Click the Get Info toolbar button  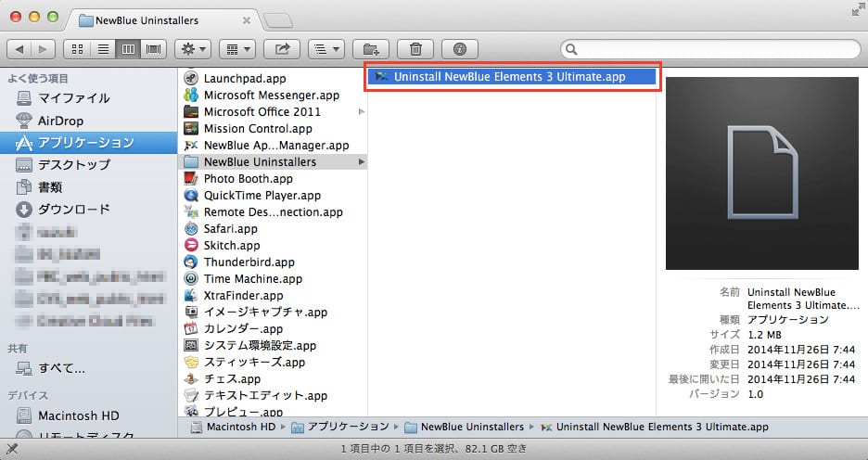click(x=459, y=49)
